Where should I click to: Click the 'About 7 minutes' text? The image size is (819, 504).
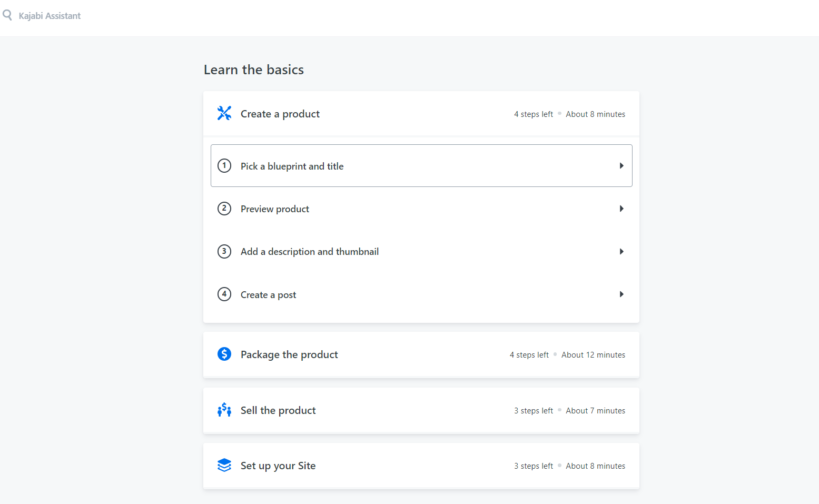click(x=596, y=411)
